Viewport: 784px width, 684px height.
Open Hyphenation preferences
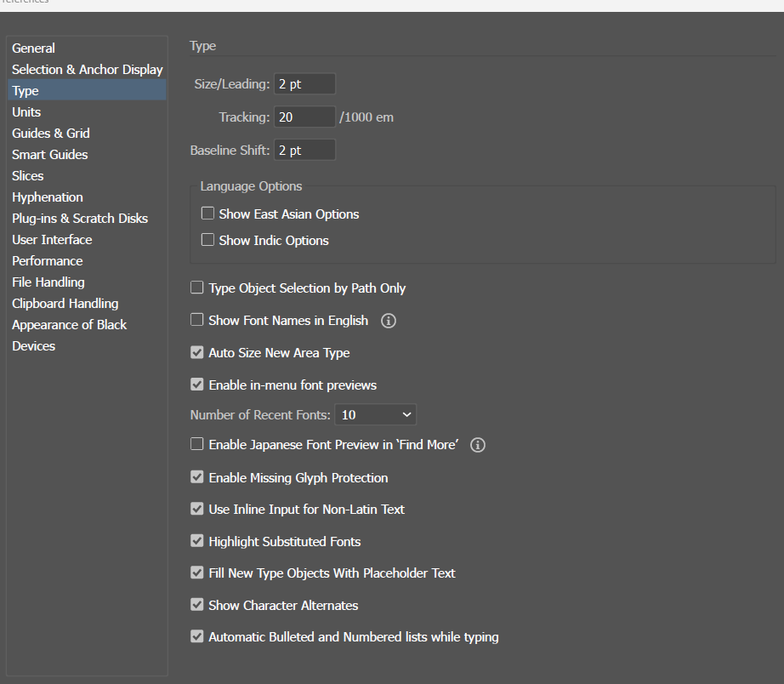pos(87,197)
